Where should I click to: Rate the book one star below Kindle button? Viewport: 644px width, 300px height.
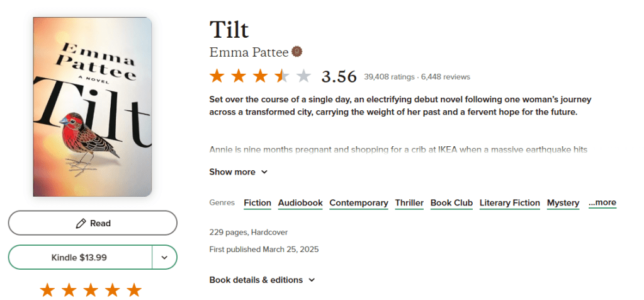pyautogui.click(x=47, y=290)
